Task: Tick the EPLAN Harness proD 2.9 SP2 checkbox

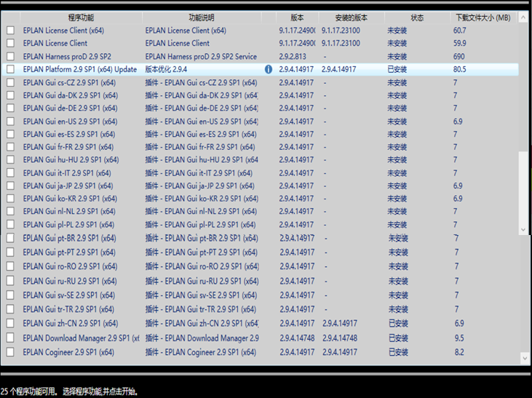Action: click(x=10, y=57)
